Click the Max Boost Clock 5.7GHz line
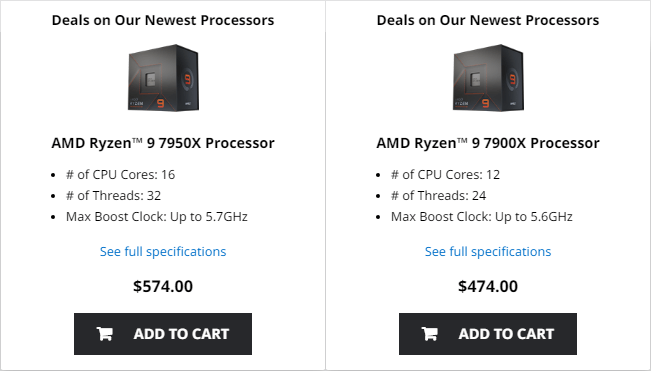This screenshot has width=651, height=371. pos(157,217)
